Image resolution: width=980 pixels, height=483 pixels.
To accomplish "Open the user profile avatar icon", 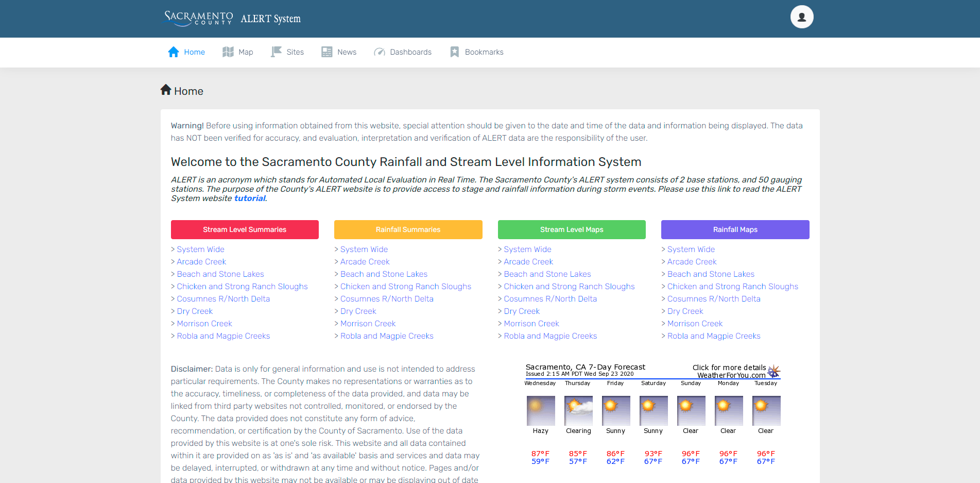I will pos(801,17).
